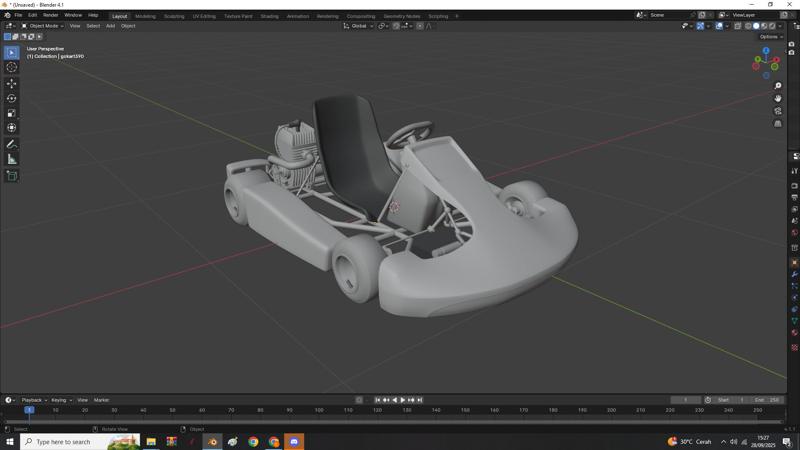The width and height of the screenshot is (800, 450).
Task: Open the viewport Options dropdown
Action: click(770, 37)
